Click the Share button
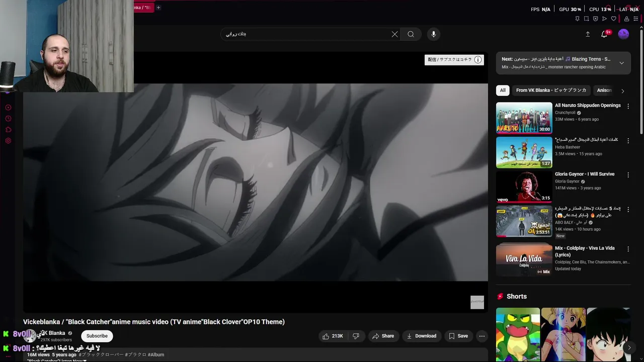This screenshot has height=362, width=644. point(383,336)
